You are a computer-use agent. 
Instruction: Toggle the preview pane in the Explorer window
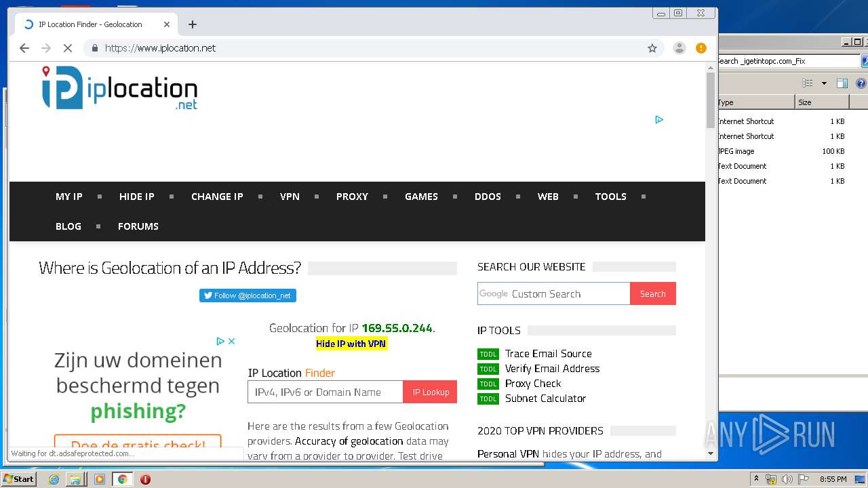click(842, 83)
